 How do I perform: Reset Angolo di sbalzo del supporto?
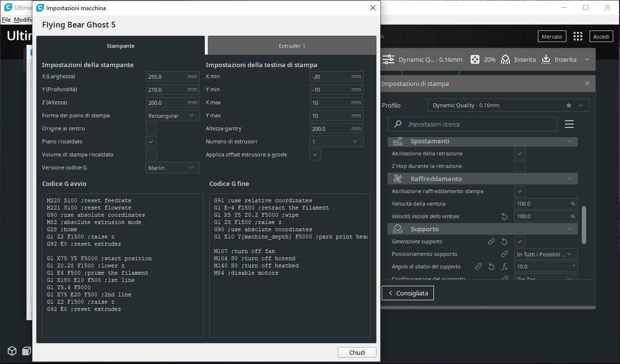491,266
